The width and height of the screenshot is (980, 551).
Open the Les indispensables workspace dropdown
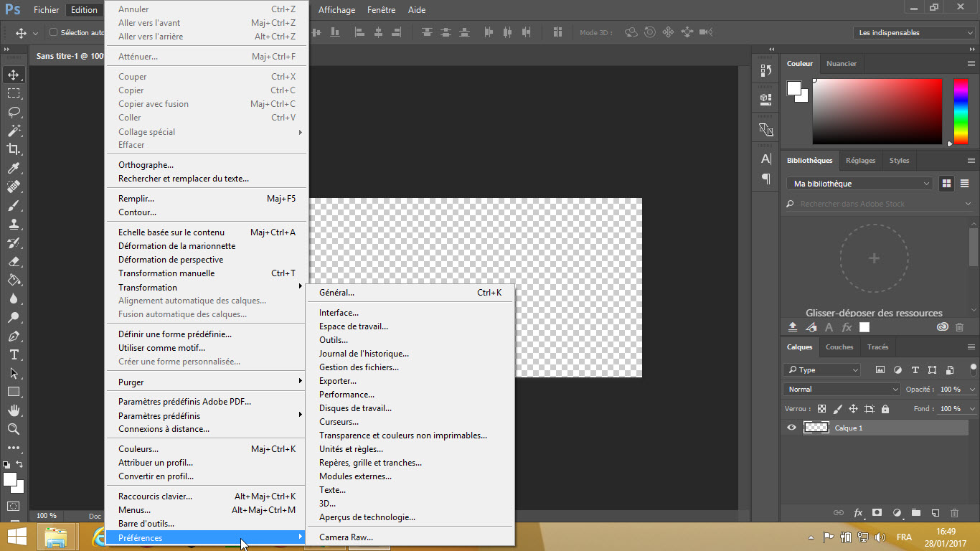tap(915, 32)
